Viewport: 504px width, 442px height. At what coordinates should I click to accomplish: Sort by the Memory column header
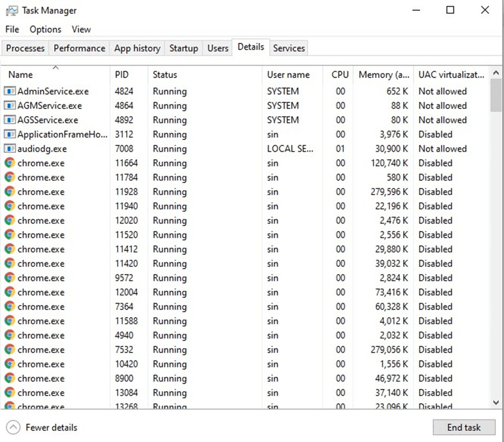click(384, 74)
